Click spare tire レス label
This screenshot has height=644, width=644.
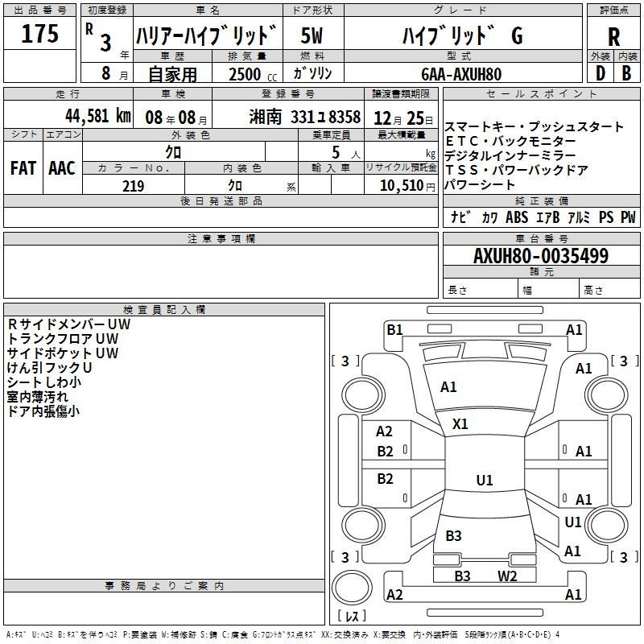352,615
